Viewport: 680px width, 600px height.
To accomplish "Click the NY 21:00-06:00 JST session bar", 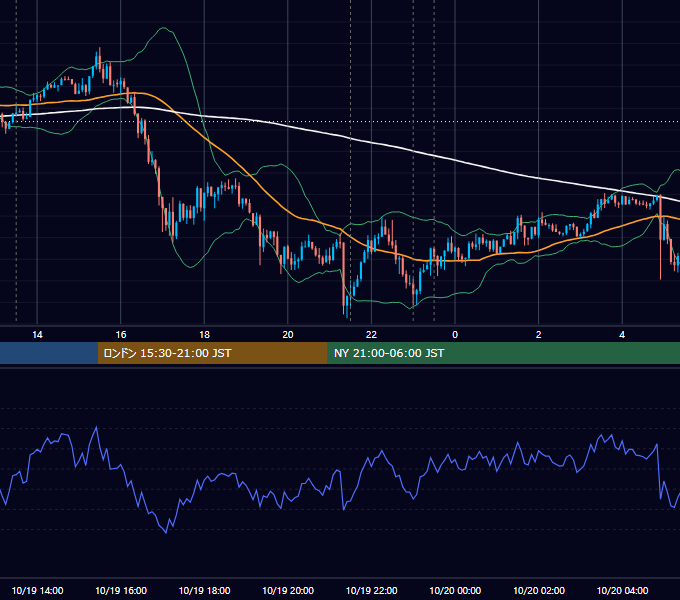I will [x=503, y=353].
